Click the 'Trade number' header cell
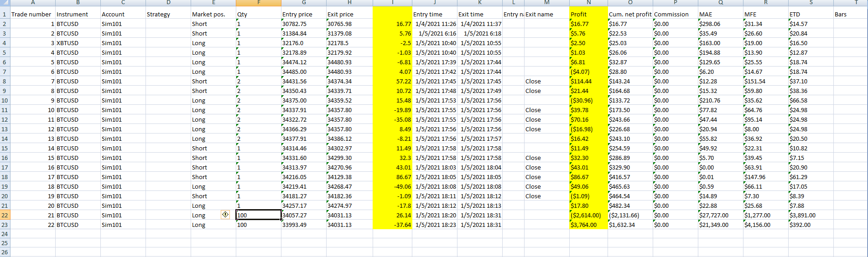 32,14
